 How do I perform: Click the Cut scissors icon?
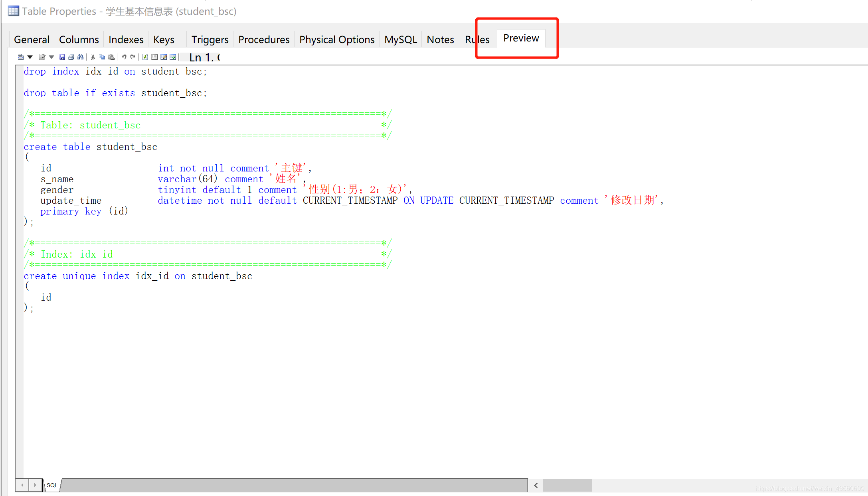(x=93, y=57)
